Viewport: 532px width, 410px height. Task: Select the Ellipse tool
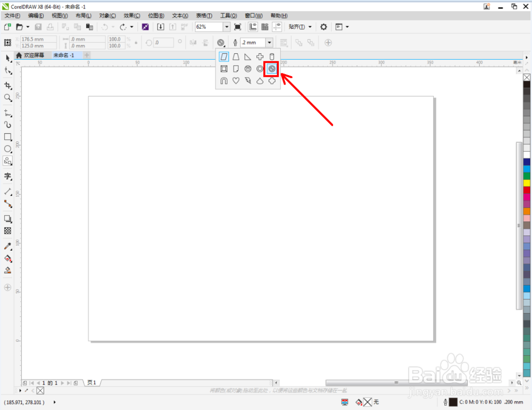pyautogui.click(x=8, y=149)
